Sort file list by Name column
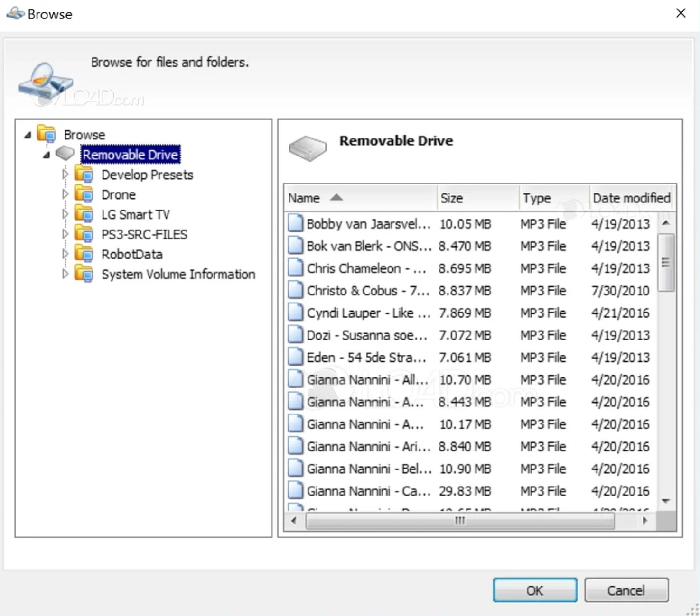This screenshot has height=616, width=700. (360, 198)
